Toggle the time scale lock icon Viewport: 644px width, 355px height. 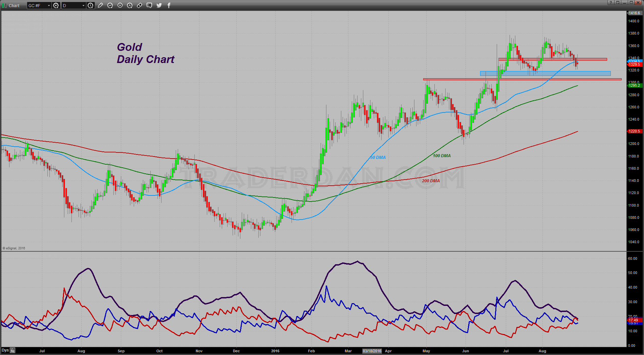pos(13,350)
